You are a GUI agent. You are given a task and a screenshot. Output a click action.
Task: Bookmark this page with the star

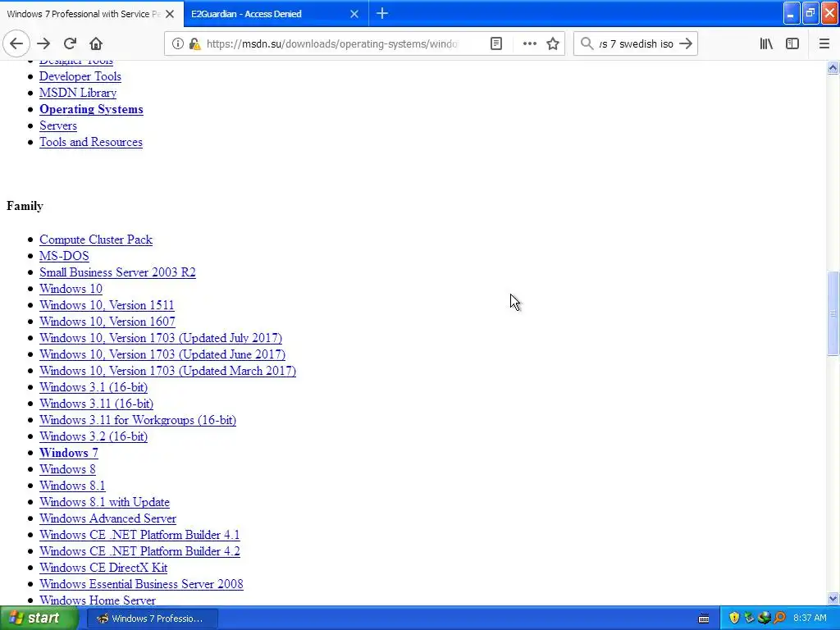[x=553, y=44]
